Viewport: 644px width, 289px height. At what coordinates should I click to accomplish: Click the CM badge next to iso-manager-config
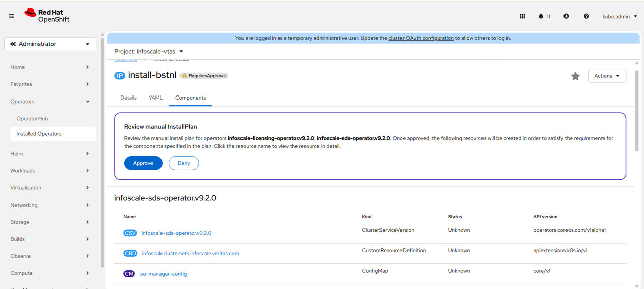click(x=129, y=274)
